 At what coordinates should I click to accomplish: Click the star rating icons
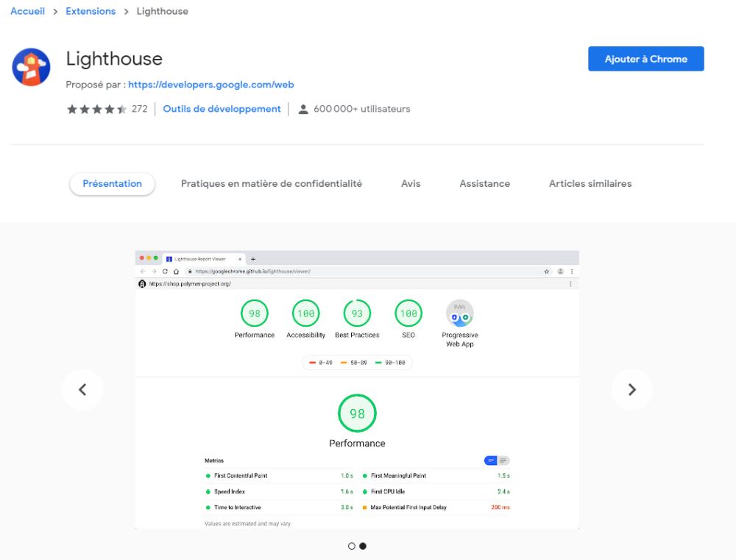point(96,110)
